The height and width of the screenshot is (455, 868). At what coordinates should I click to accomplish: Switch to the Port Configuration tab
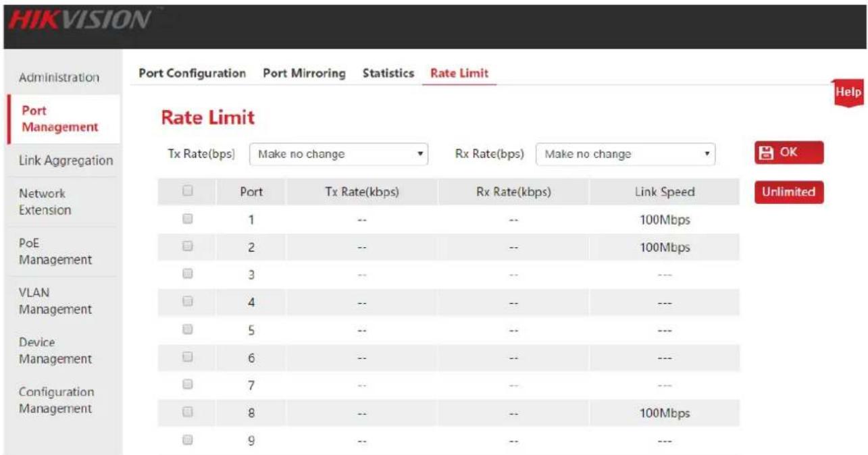(192, 73)
